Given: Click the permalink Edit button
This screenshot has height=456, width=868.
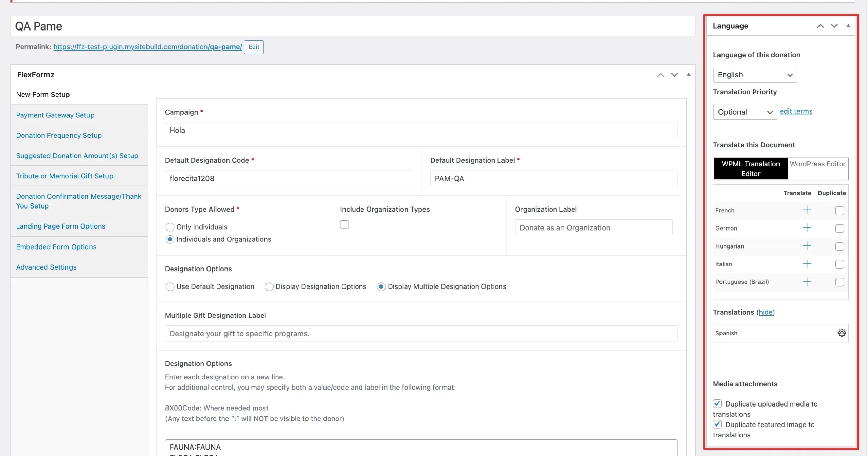Looking at the screenshot, I should tap(254, 47).
